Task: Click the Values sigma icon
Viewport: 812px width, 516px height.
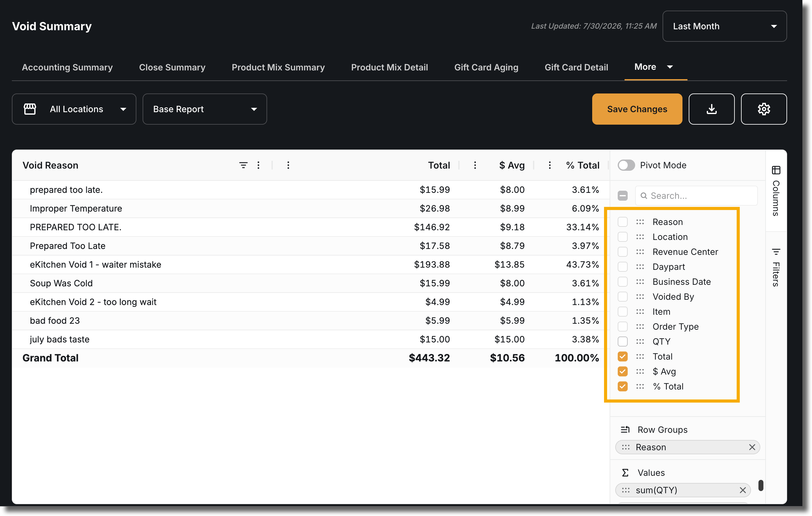Action: point(625,472)
